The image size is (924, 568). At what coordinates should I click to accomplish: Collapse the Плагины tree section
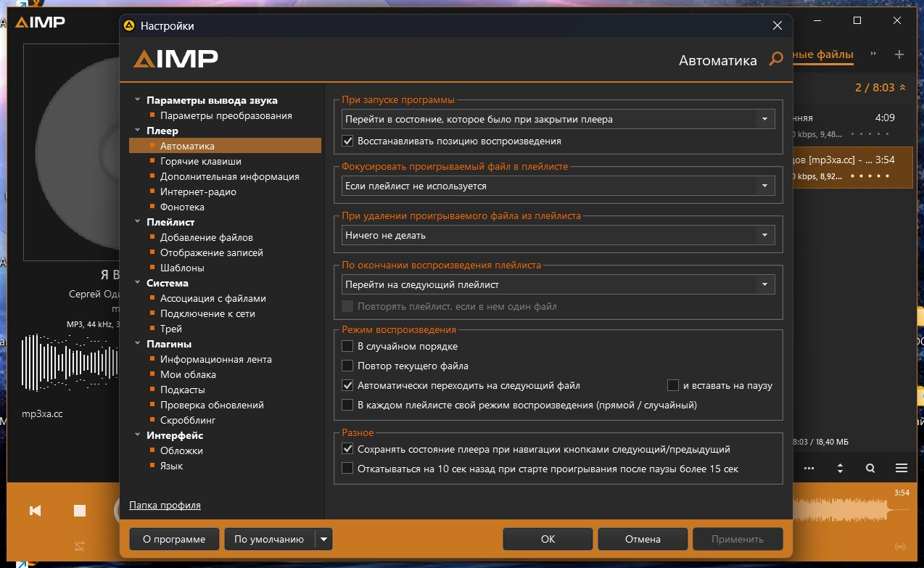coord(137,344)
